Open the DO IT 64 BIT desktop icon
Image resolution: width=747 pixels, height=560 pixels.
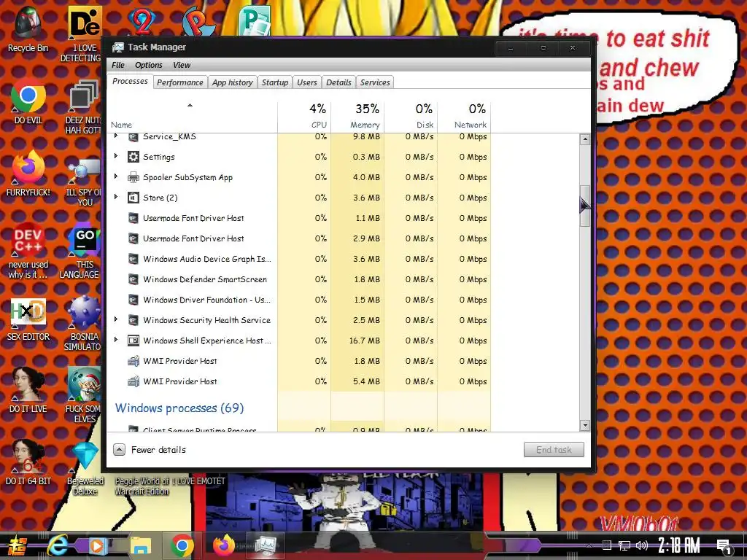(28, 462)
